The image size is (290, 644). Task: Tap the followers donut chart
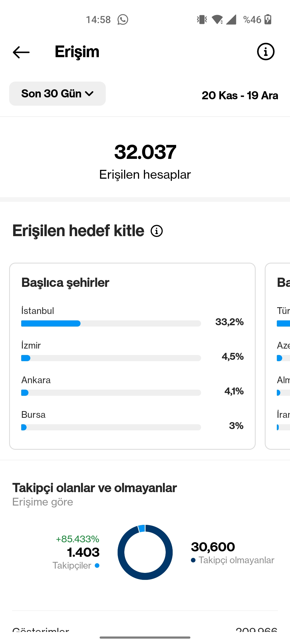point(145,552)
